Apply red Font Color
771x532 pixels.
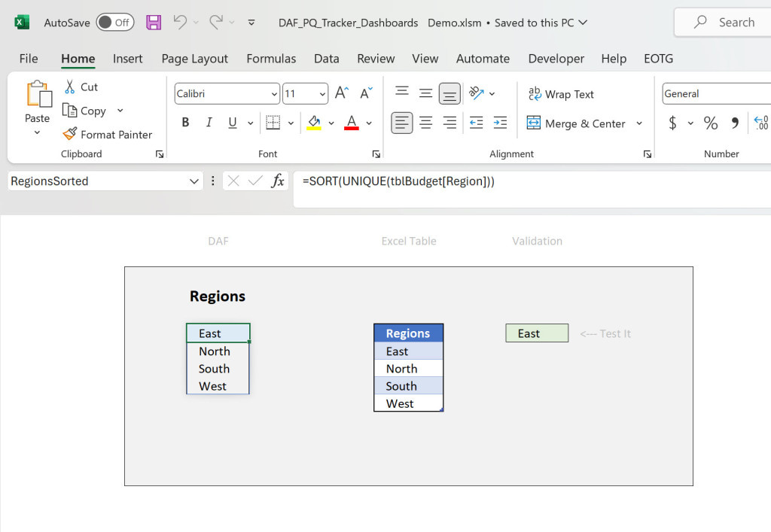click(351, 123)
